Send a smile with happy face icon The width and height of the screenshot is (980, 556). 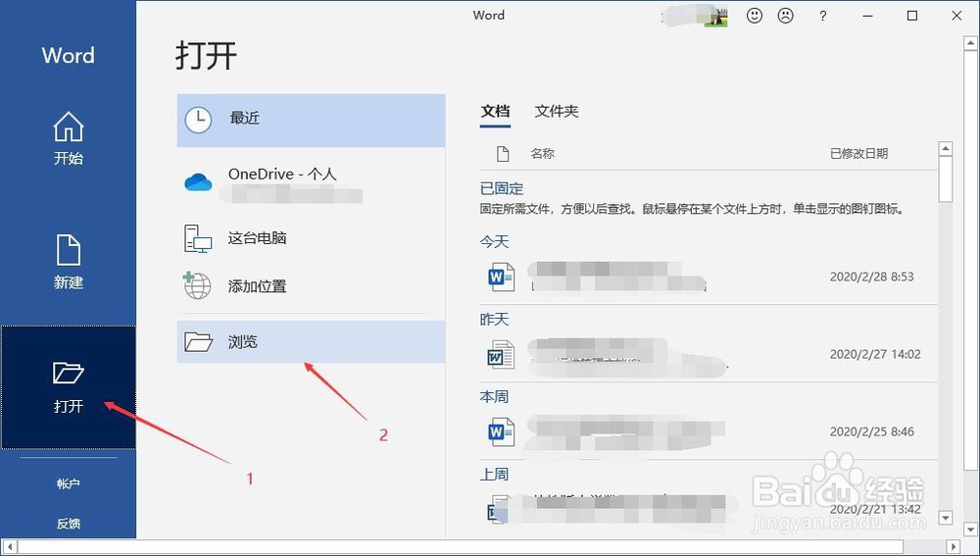pyautogui.click(x=755, y=17)
